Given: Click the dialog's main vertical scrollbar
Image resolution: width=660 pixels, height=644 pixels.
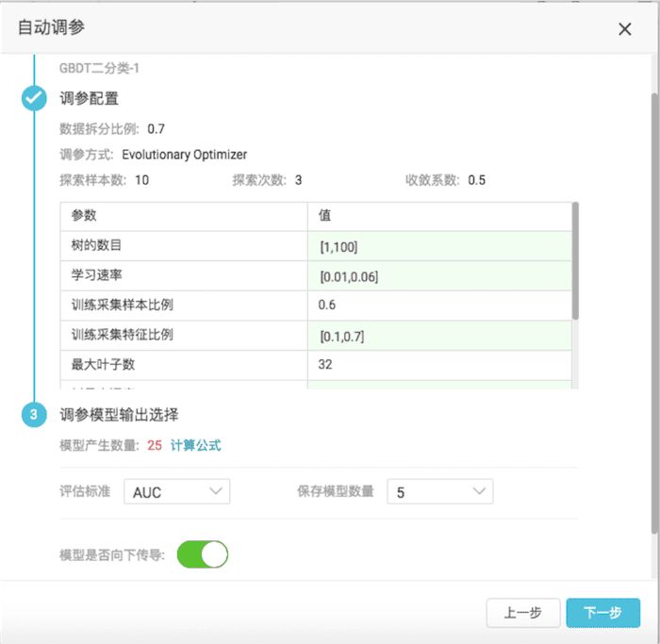Looking at the screenshot, I should (x=654, y=314).
